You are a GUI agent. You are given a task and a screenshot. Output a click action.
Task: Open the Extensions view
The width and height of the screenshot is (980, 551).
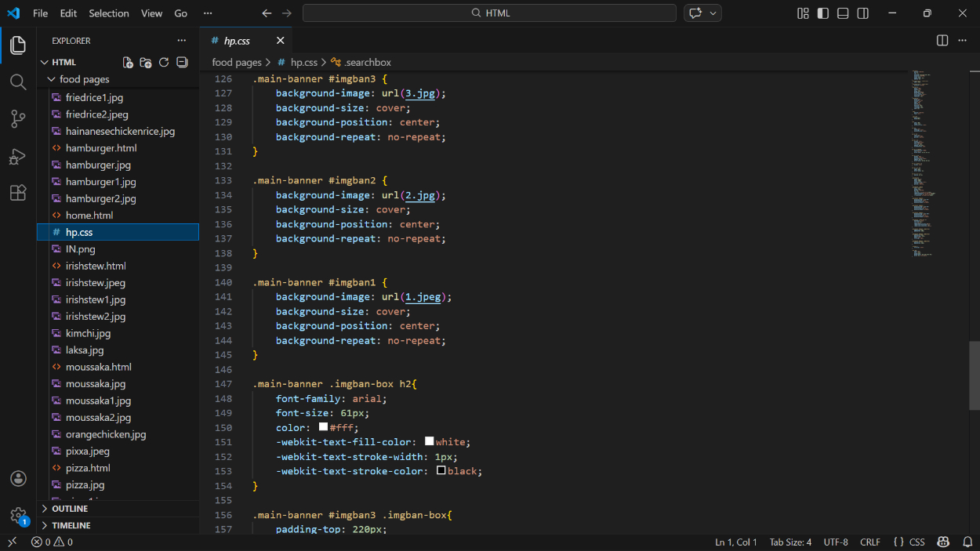[18, 193]
